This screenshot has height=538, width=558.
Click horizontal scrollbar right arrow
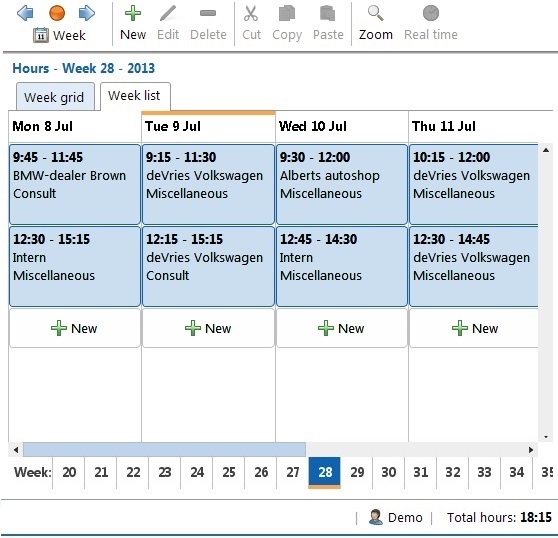531,450
